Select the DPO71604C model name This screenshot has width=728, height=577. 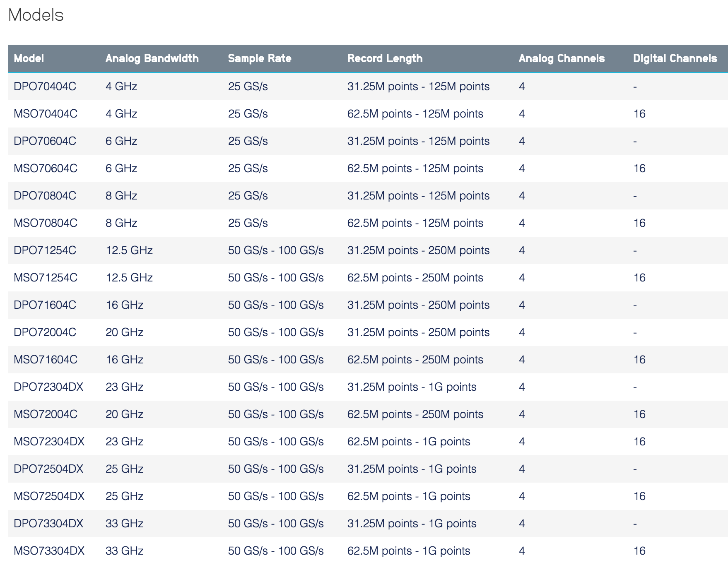pyautogui.click(x=45, y=305)
